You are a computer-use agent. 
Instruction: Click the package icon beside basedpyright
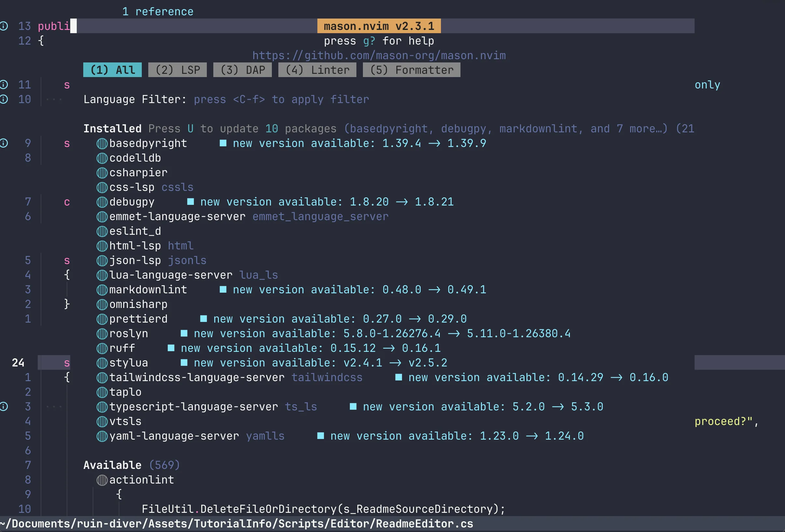[x=102, y=143]
